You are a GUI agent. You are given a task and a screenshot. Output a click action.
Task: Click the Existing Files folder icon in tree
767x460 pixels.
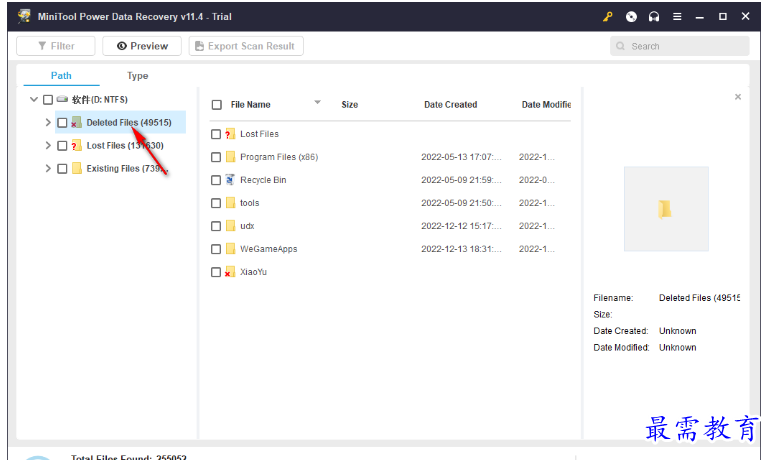point(77,168)
